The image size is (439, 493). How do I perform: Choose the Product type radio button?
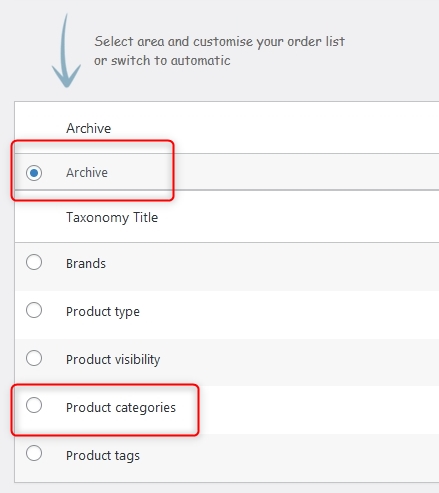pyautogui.click(x=34, y=310)
